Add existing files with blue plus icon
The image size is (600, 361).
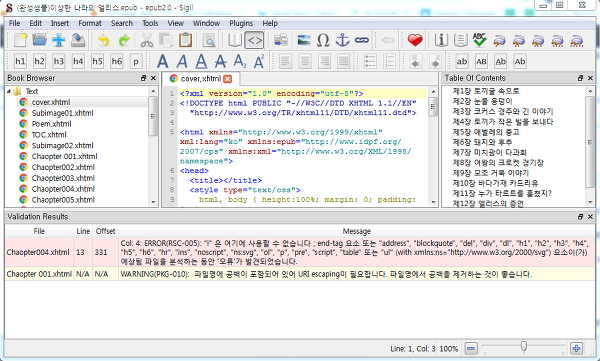(59, 40)
